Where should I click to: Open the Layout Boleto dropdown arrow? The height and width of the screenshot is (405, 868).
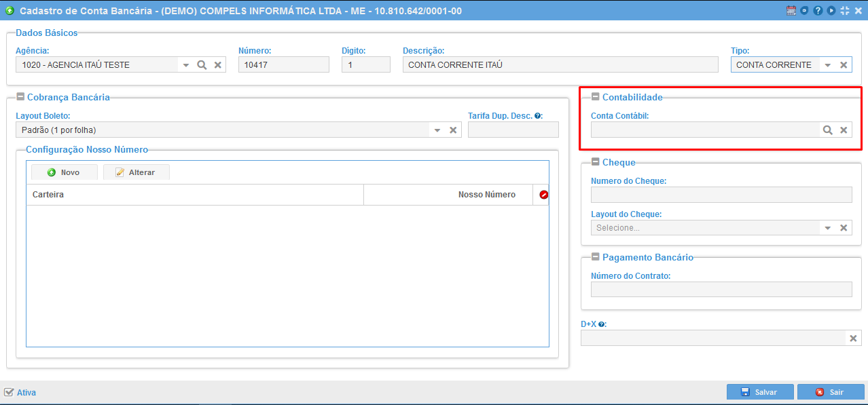coord(437,130)
